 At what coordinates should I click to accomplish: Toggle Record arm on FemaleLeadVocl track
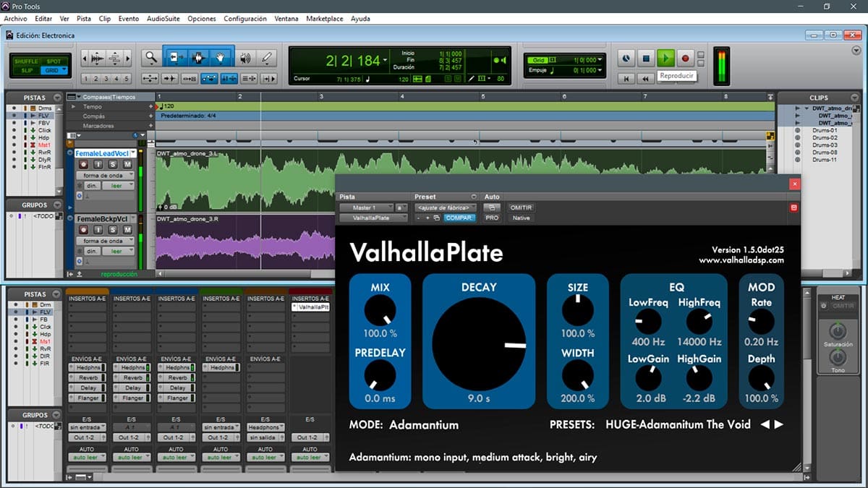click(x=83, y=165)
